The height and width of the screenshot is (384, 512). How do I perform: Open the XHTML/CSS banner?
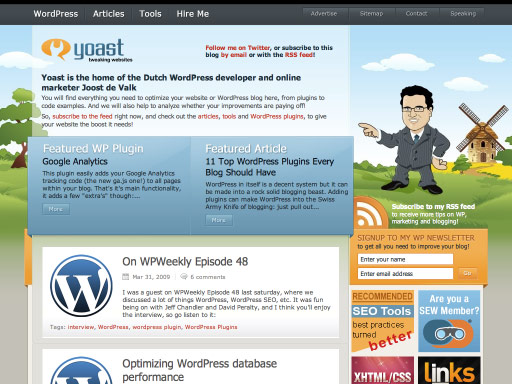point(383,370)
